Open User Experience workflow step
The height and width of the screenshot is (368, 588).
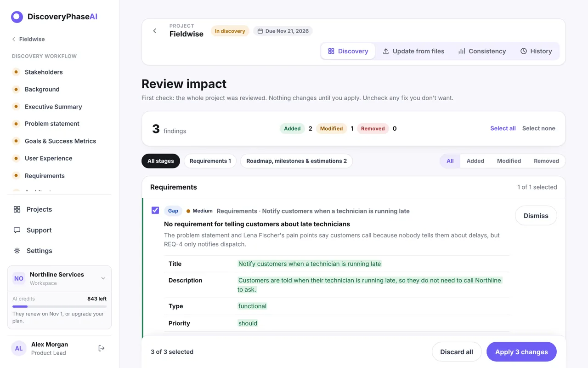(59, 158)
